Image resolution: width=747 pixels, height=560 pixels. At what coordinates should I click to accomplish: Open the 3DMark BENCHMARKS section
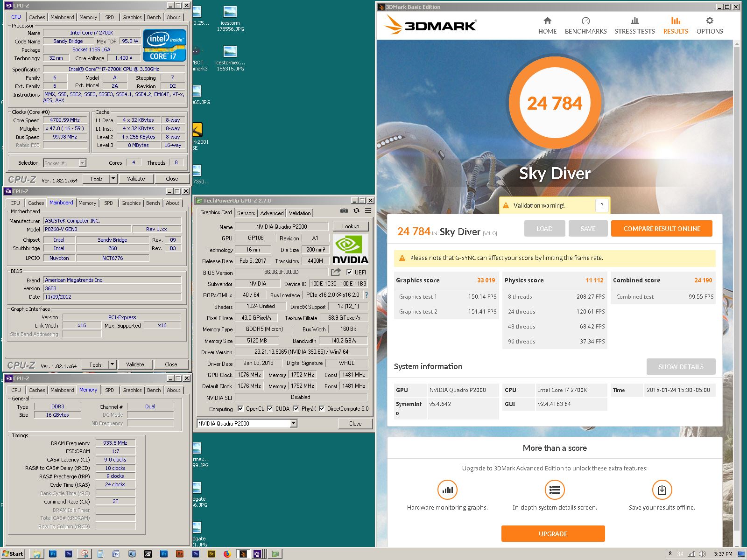click(x=585, y=26)
